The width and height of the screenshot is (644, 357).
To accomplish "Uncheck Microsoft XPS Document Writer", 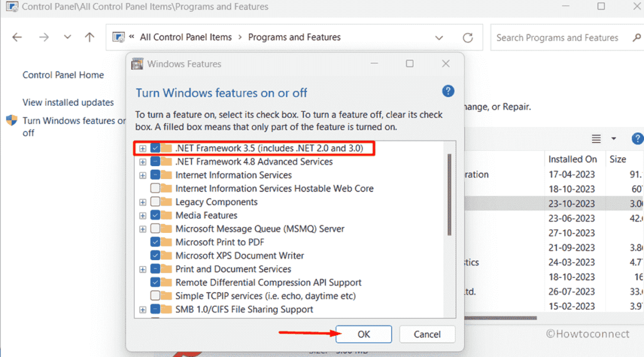I will 156,256.
